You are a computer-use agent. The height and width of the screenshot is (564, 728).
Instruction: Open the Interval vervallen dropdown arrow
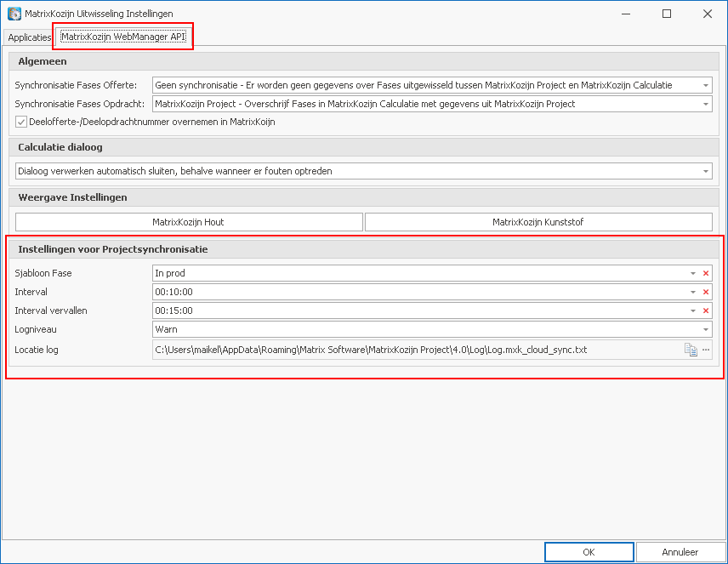(693, 310)
